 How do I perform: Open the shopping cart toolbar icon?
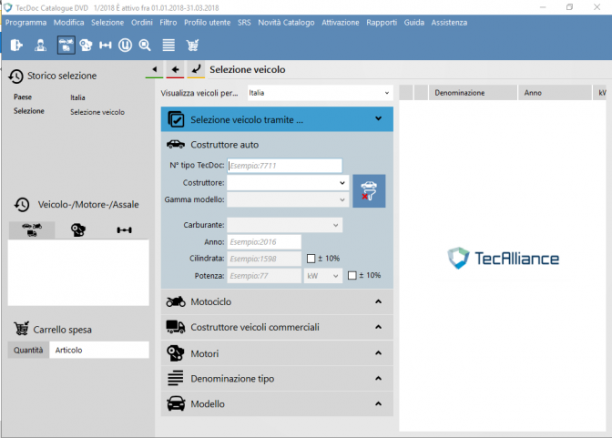click(192, 45)
